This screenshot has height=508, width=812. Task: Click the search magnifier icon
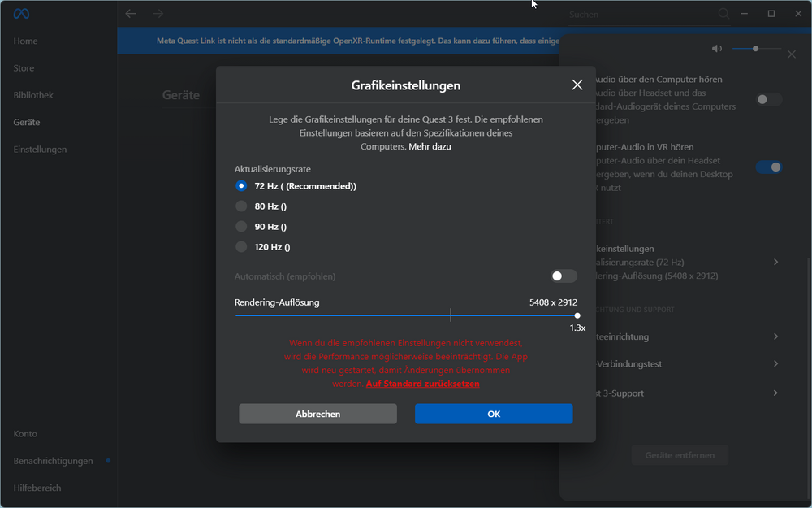[x=723, y=14]
